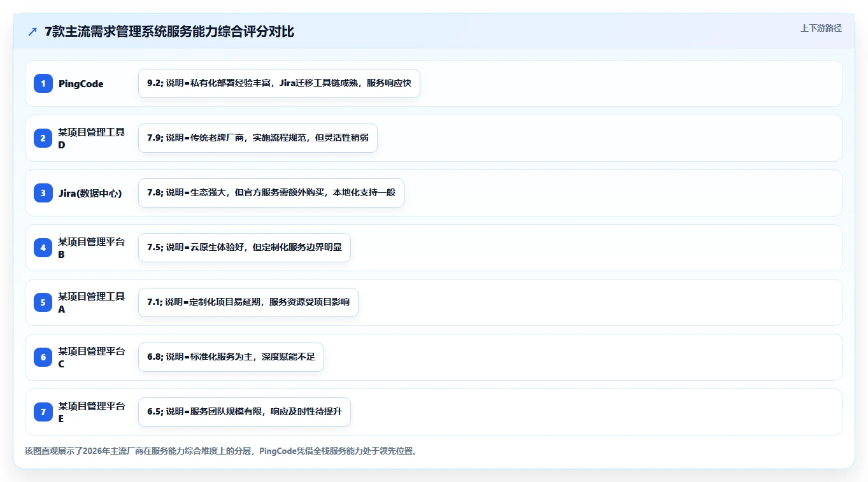Click the footer caption starting 该图直观展示了2026年

pyautogui.click(x=221, y=451)
